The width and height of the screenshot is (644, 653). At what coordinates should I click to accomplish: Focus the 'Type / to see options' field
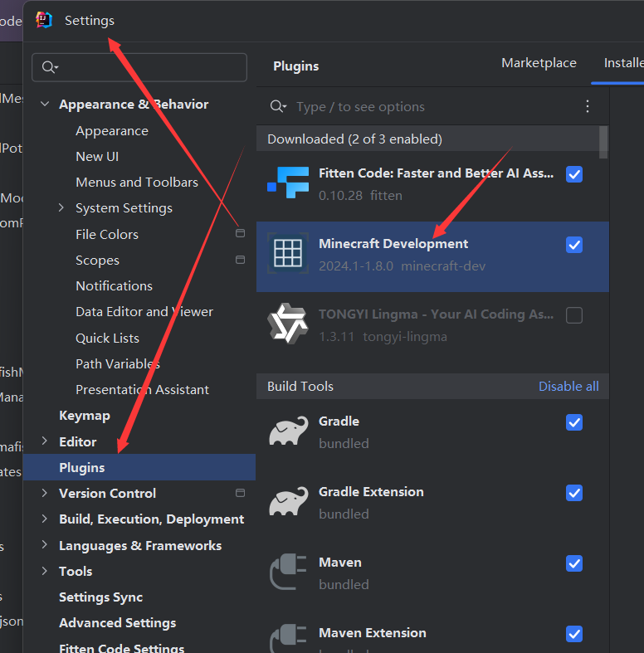coord(360,106)
